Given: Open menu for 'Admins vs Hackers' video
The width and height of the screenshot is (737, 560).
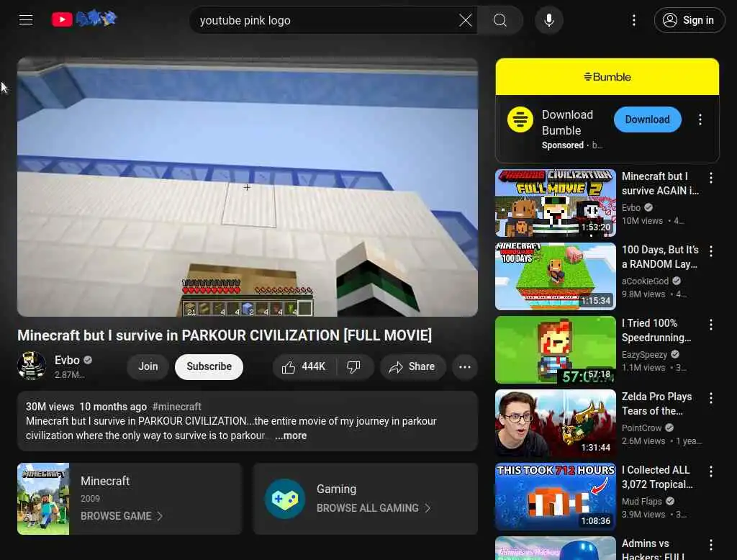Looking at the screenshot, I should click(x=710, y=544).
